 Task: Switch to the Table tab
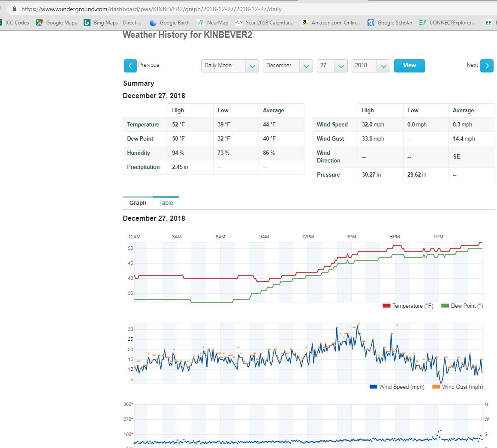(x=166, y=203)
